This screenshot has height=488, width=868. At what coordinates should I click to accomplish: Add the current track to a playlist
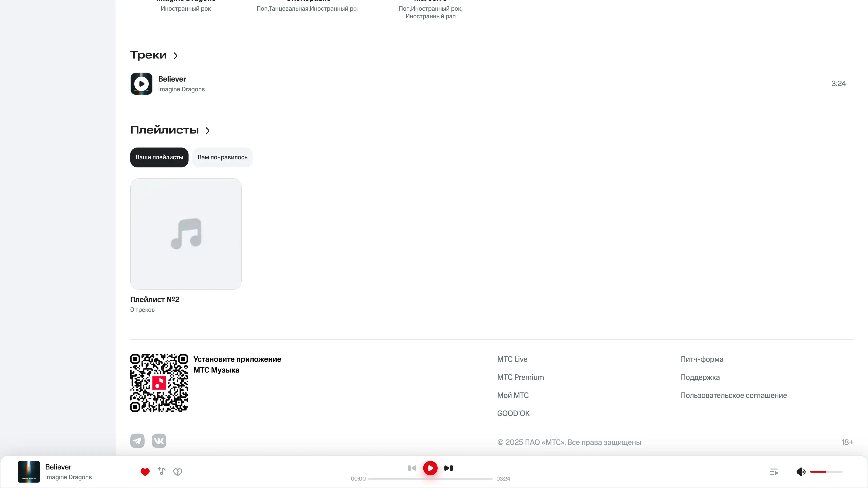tap(161, 471)
